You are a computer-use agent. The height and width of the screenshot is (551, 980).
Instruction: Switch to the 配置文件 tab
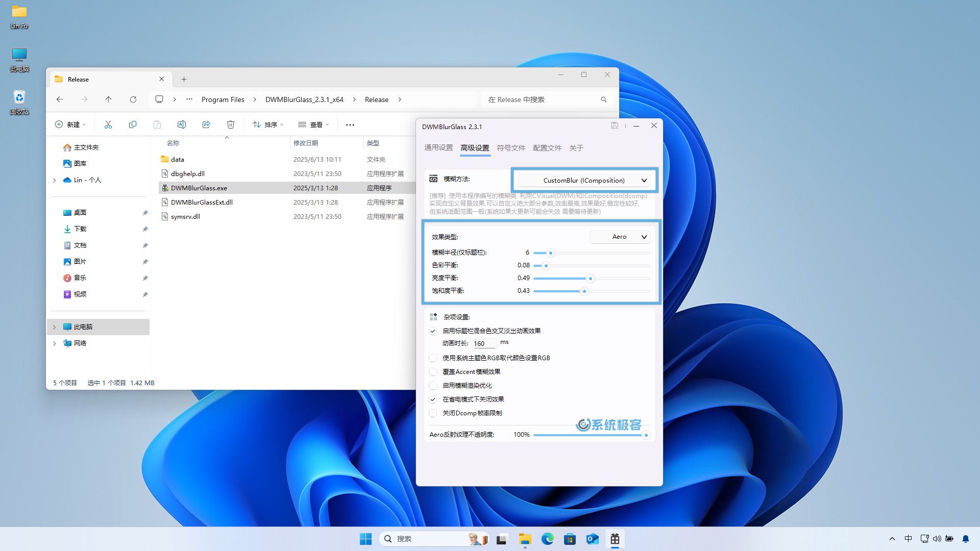click(547, 148)
